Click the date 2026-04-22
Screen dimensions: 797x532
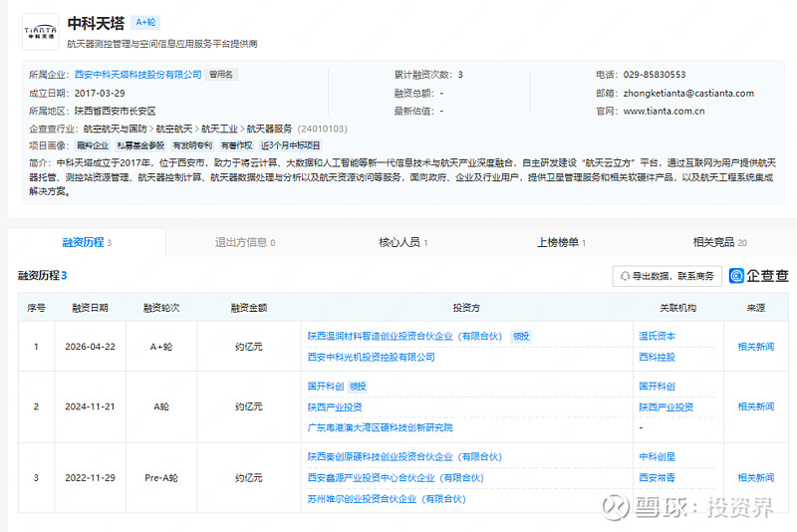pos(90,347)
